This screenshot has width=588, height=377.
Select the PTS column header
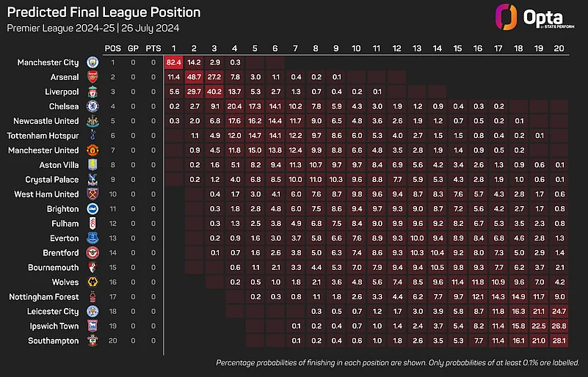click(153, 48)
